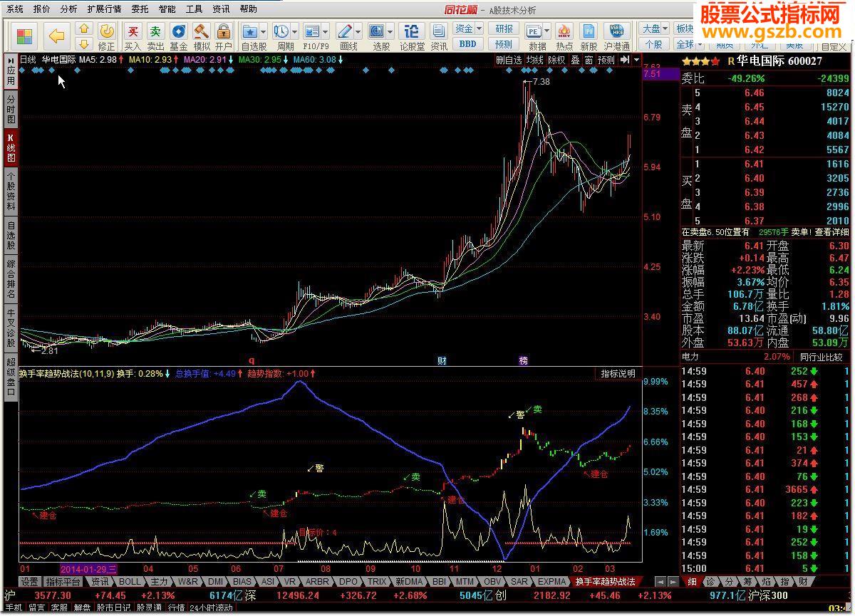Expand the 画线 dropdown arrow
This screenshot has height=616, width=855.
(358, 32)
